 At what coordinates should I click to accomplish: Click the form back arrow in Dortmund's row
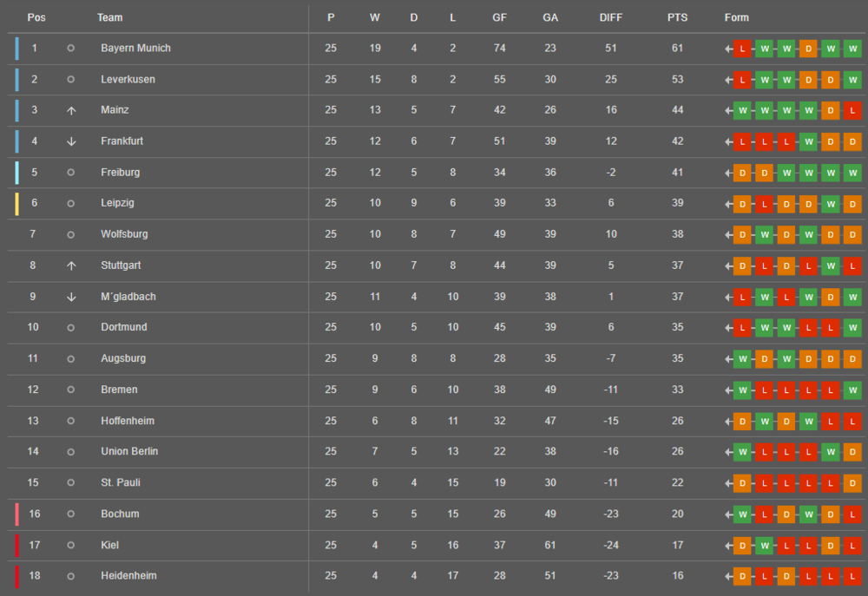point(729,328)
